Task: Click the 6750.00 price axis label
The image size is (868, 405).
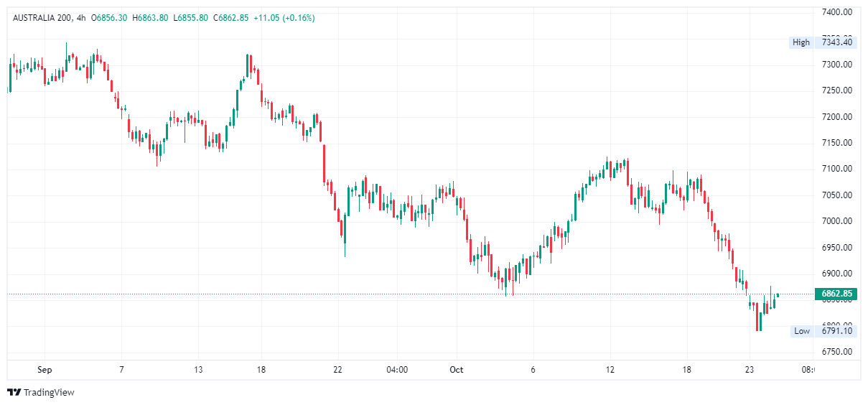Action: pos(836,352)
